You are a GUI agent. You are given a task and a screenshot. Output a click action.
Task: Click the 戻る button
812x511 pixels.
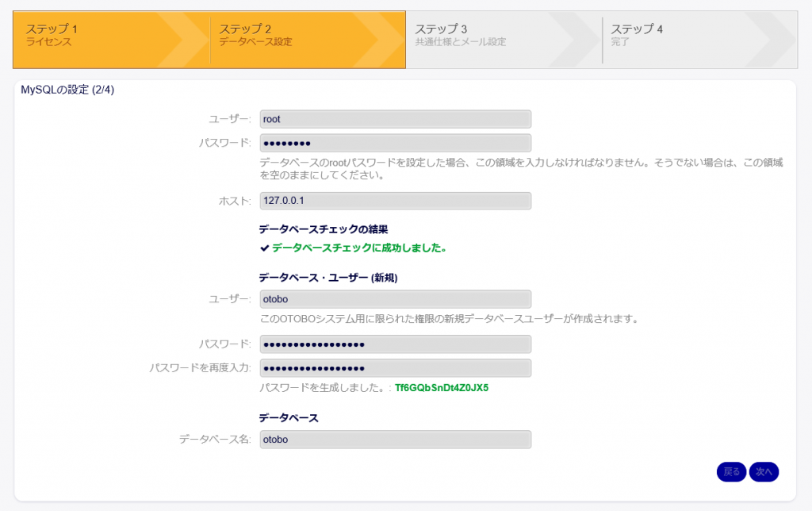click(x=730, y=471)
